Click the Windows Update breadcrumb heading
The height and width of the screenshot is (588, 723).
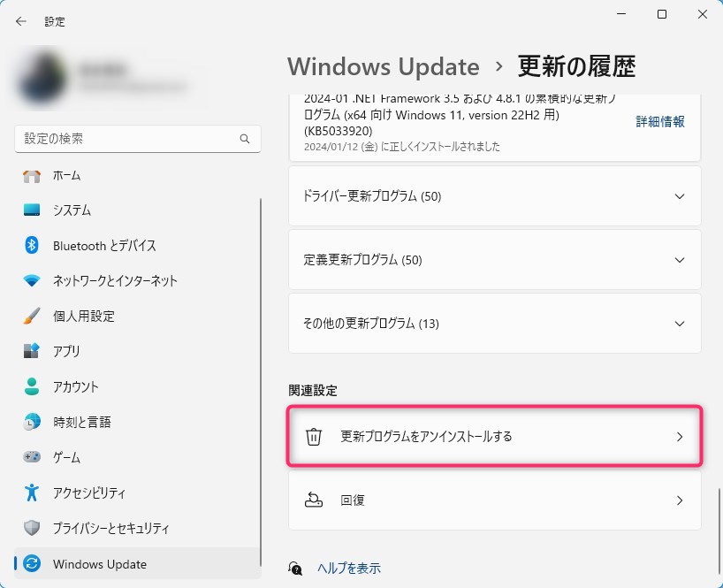[383, 66]
